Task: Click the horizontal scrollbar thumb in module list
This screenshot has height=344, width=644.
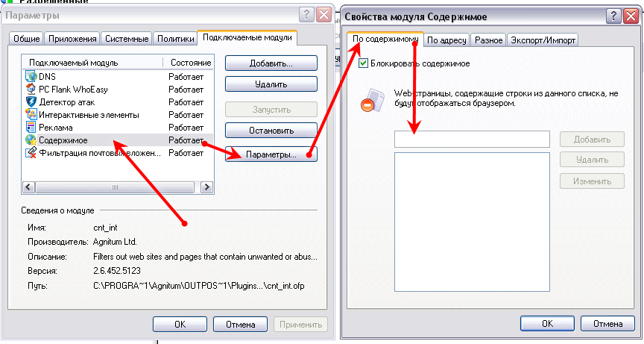Action: (x=115, y=187)
